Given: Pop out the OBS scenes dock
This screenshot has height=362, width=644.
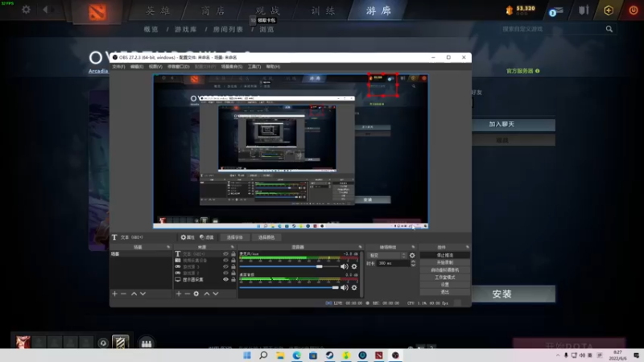Looking at the screenshot, I should pyautogui.click(x=168, y=247).
